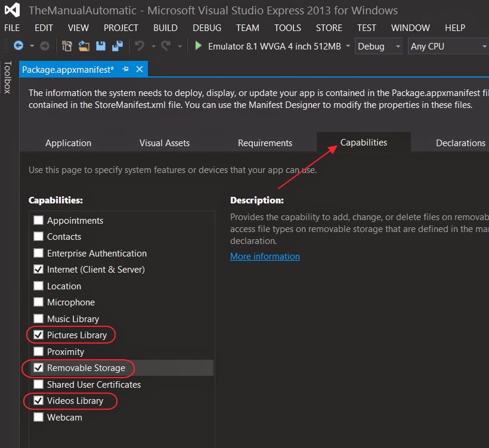Check the Shared User Certificates checkbox
This screenshot has width=489, height=448.
click(x=38, y=384)
